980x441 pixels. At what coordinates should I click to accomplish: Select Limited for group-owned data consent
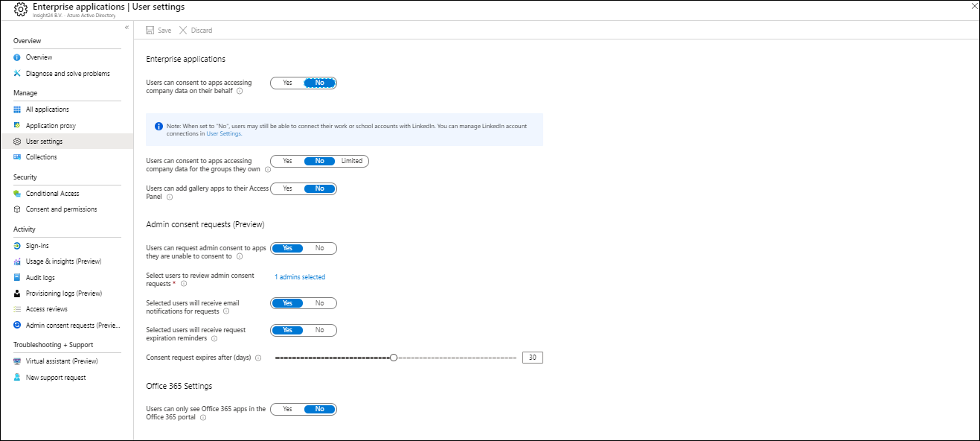pyautogui.click(x=352, y=161)
